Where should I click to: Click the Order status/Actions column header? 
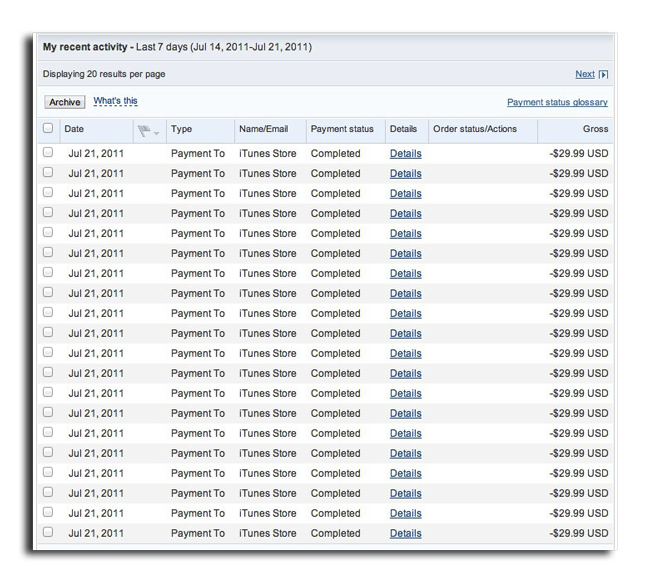pyautogui.click(x=474, y=129)
